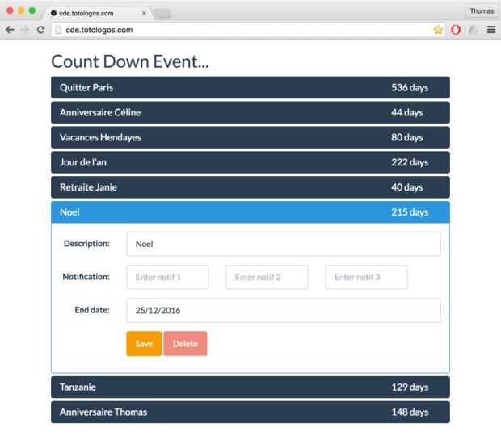501x448 pixels.
Task: Click the 215 days counter
Action: tap(410, 212)
